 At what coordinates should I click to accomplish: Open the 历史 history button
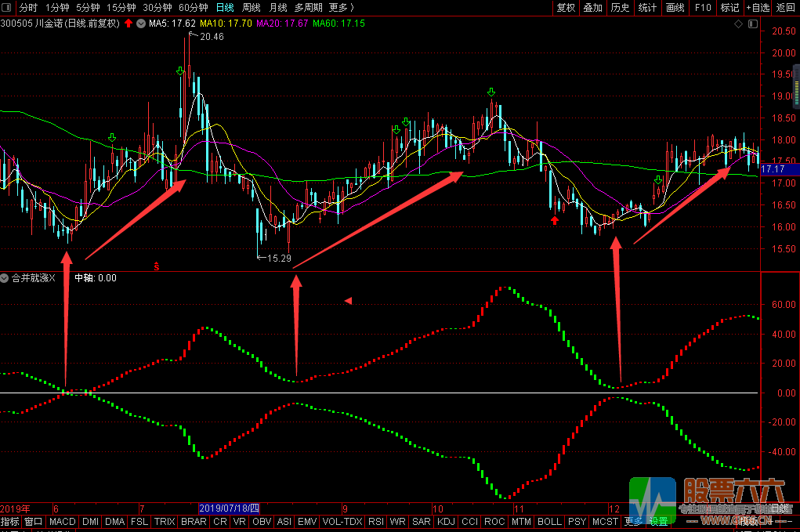(620, 8)
